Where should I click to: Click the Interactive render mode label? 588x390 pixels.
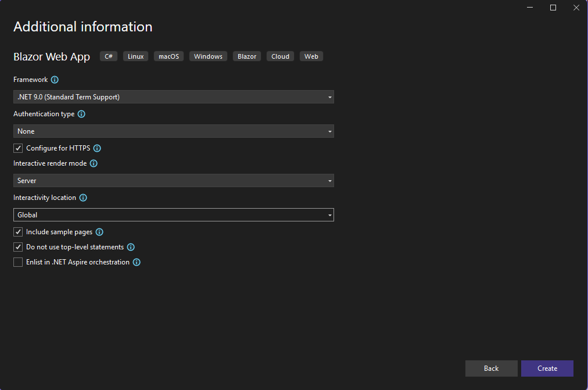(50, 163)
